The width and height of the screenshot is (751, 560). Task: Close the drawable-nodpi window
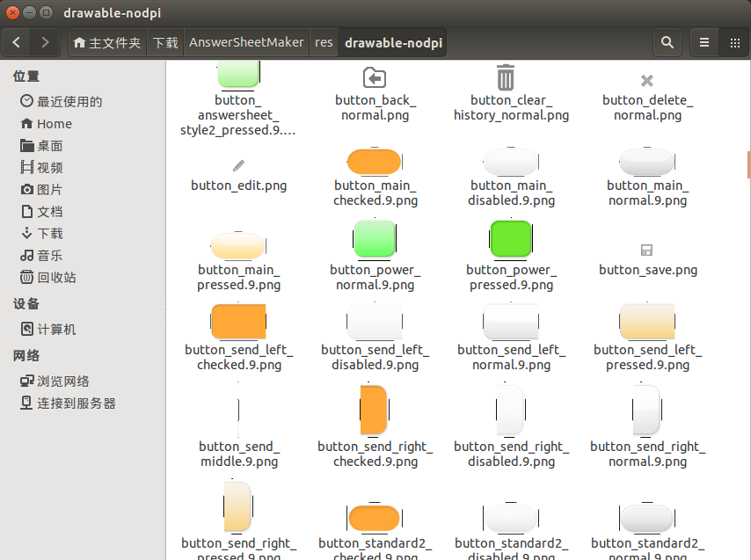(x=13, y=13)
